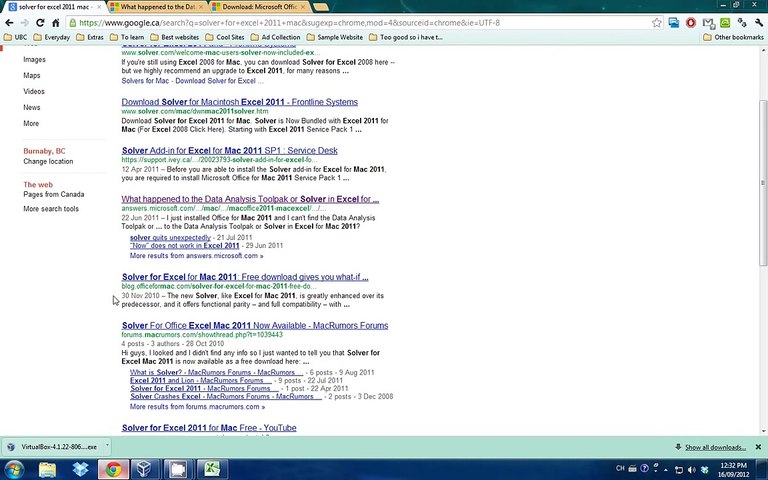This screenshot has height=480, width=768.
Task: Open the on-screen keyboard tray icon
Action: (632, 468)
